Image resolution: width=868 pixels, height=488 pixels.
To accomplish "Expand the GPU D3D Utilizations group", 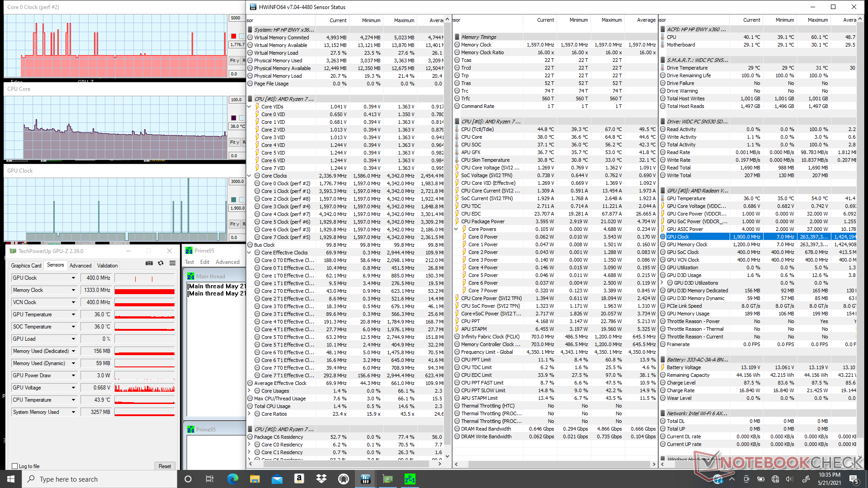I will pyautogui.click(x=662, y=283).
